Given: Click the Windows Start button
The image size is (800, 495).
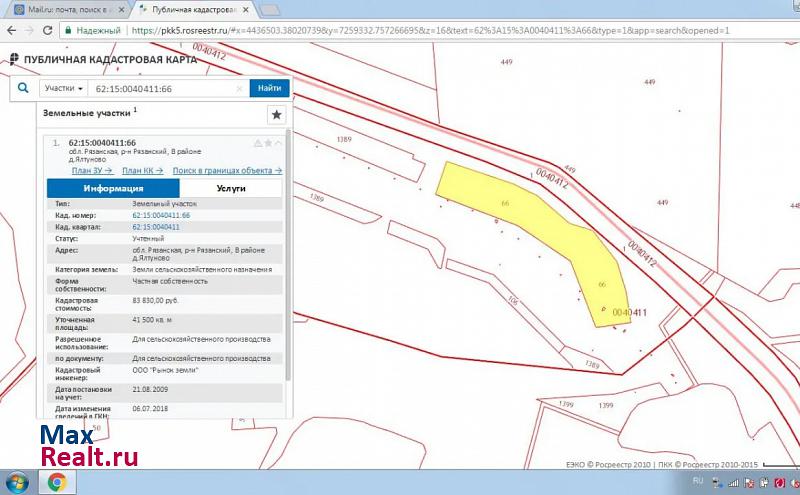Looking at the screenshot, I should pos(17,482).
